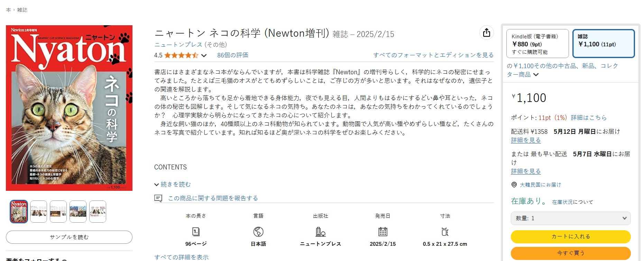Click the ポイント: 11pt (1%) text
This screenshot has height=261, width=644.
[539, 118]
